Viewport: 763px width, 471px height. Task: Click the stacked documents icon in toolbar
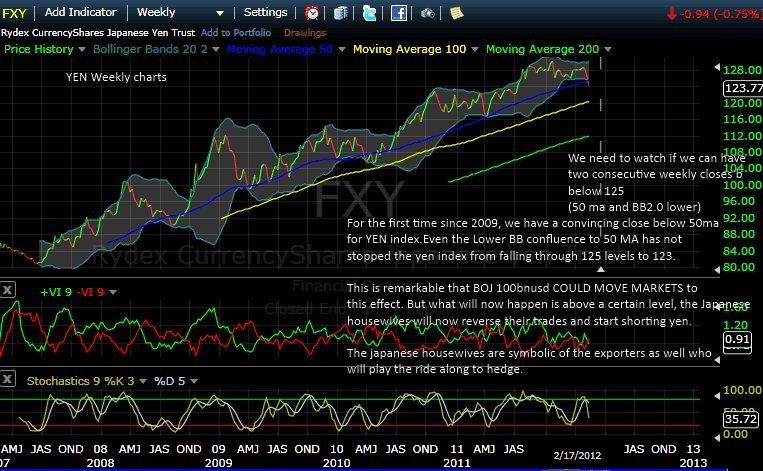tap(341, 13)
